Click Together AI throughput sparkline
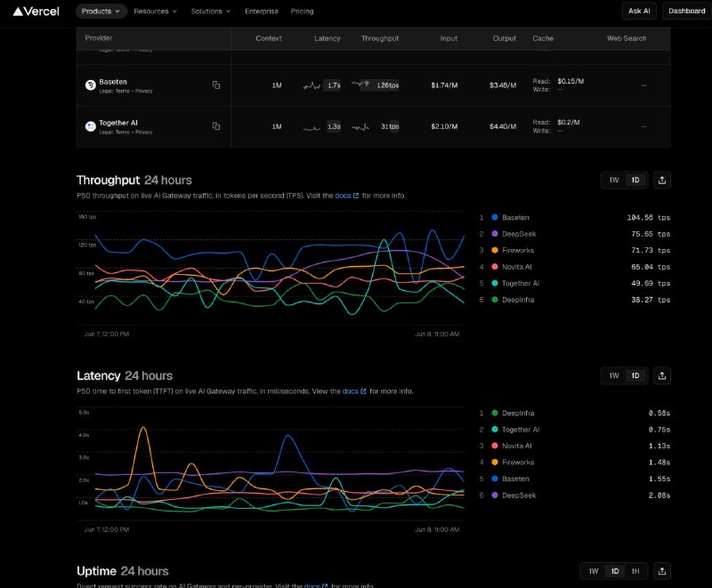The image size is (712, 588). [x=360, y=127]
